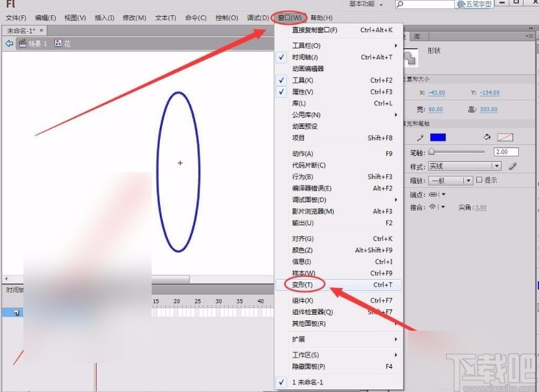Click the X position value -43.00
The height and width of the screenshot is (392, 539).
(x=436, y=93)
